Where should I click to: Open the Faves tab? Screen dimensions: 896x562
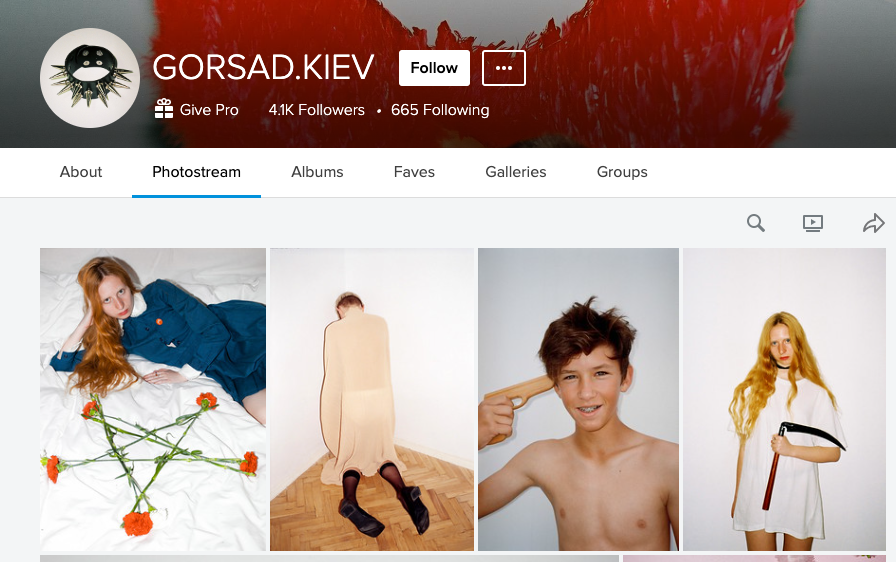point(414,172)
